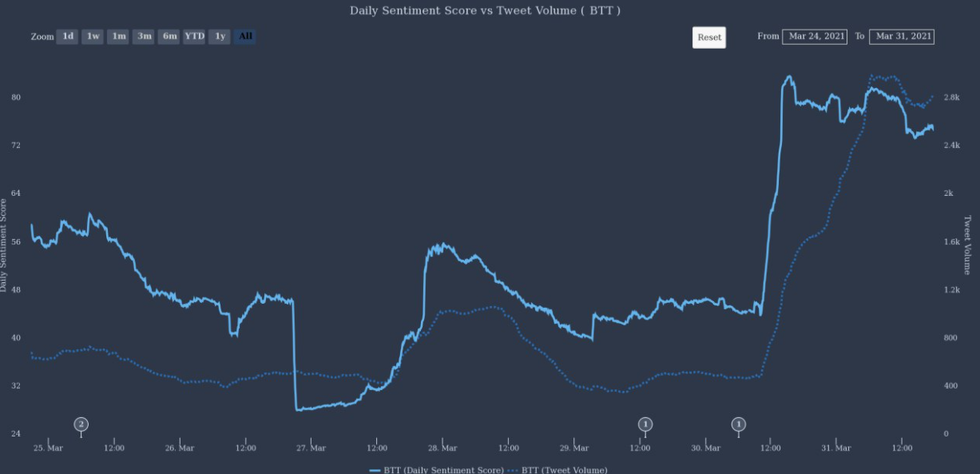Choose the 1m zoom option

click(118, 37)
